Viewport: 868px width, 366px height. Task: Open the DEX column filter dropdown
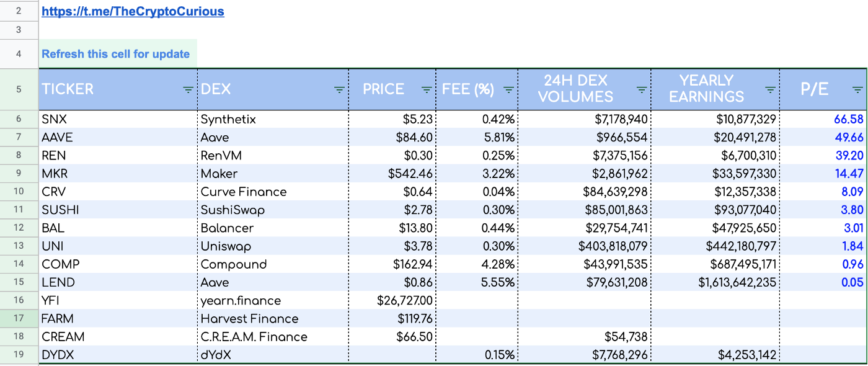pos(339,90)
